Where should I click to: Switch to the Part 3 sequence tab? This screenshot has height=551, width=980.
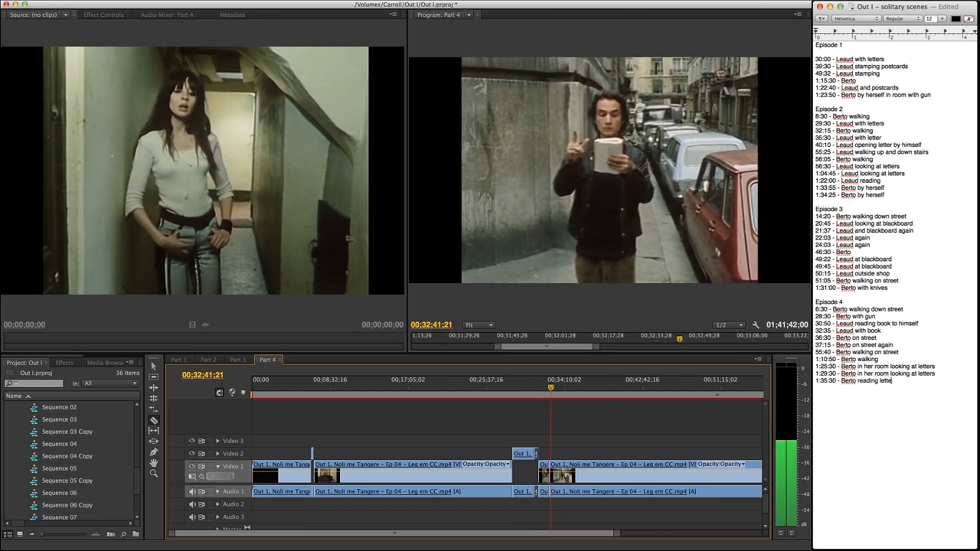pyautogui.click(x=238, y=360)
